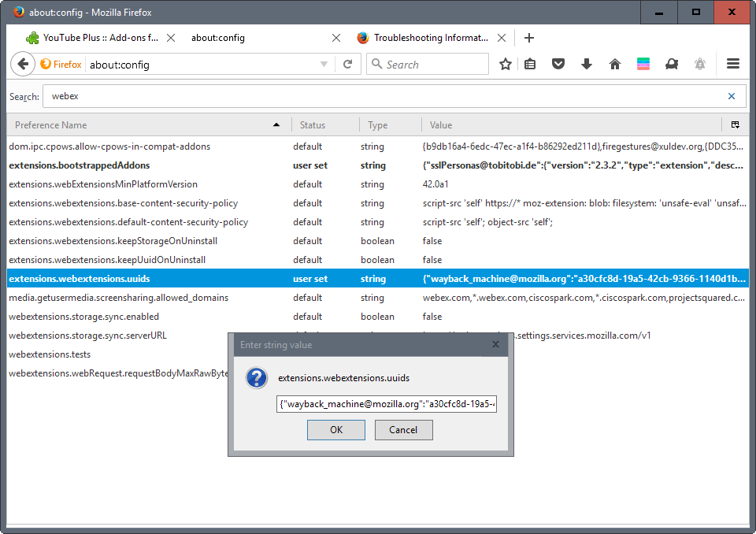The height and width of the screenshot is (534, 756).
Task: Select extensions.bootstrappedAddons preference row
Action: (378, 165)
